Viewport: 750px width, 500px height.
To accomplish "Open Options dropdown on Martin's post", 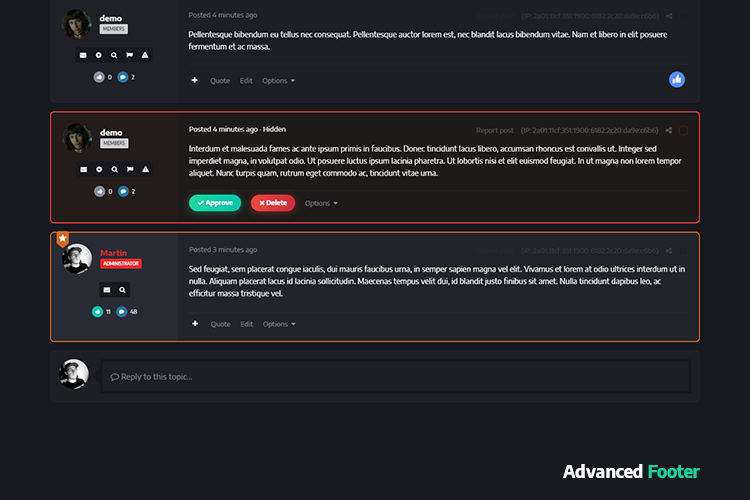I will 279,324.
